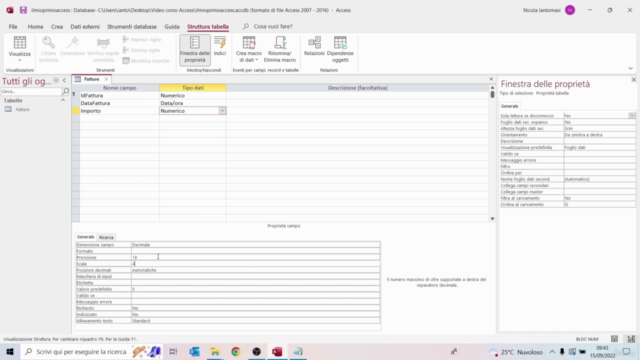Switch to the Ricerca properties tab
Screen dimensions: 640x360
106,237
